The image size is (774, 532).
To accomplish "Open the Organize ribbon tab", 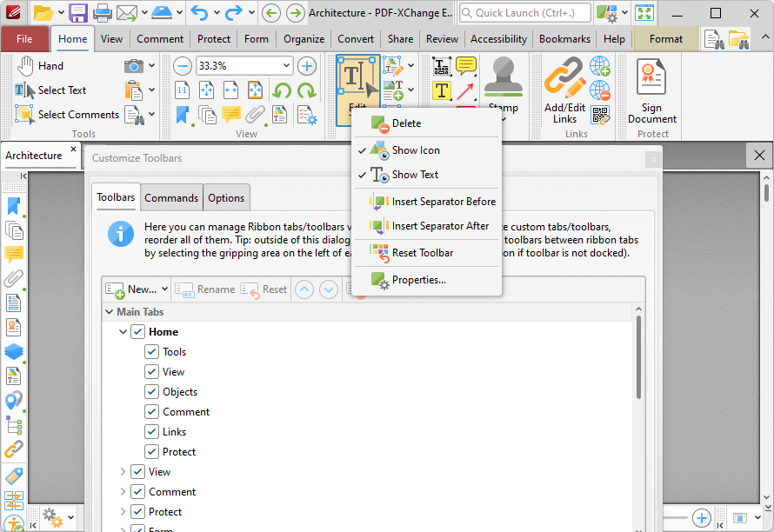I will pos(304,39).
